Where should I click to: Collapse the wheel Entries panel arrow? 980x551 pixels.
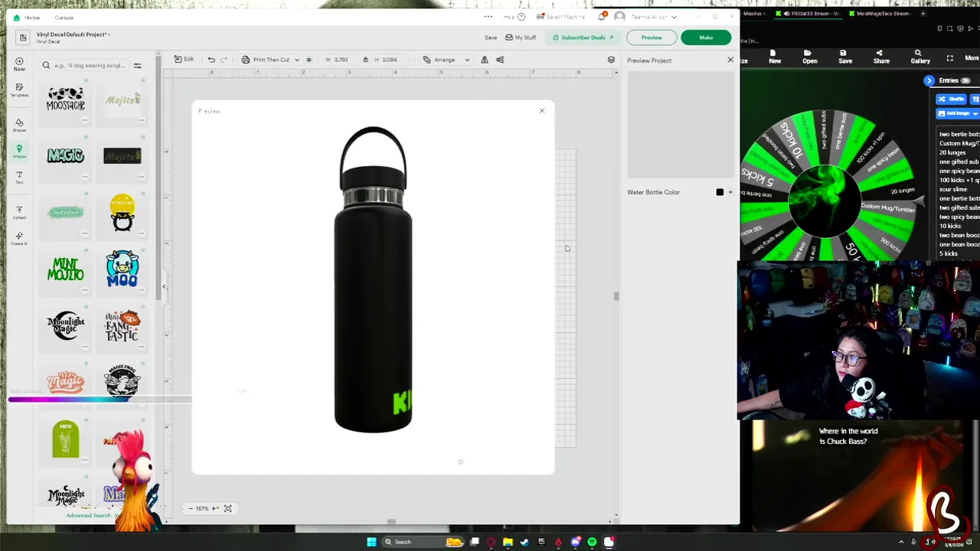[x=929, y=80]
